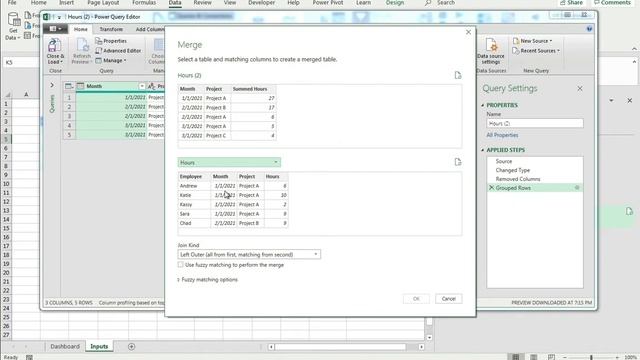Click the Comments button in Excel
This screenshot has height=360, width=640.
(x=612, y=3)
